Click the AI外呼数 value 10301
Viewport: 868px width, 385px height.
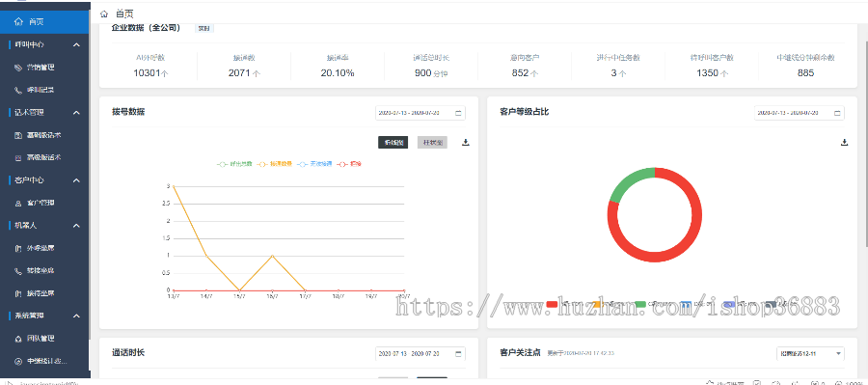coord(150,73)
